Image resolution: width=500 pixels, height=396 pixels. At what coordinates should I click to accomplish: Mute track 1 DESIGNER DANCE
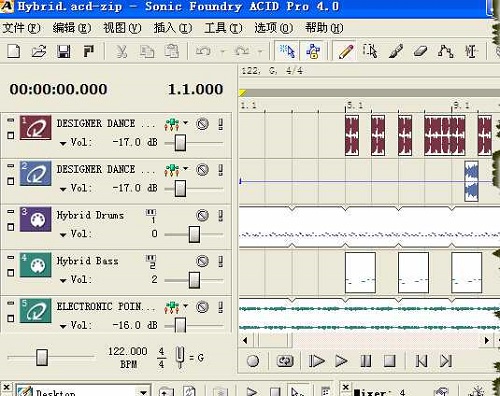(x=202, y=124)
